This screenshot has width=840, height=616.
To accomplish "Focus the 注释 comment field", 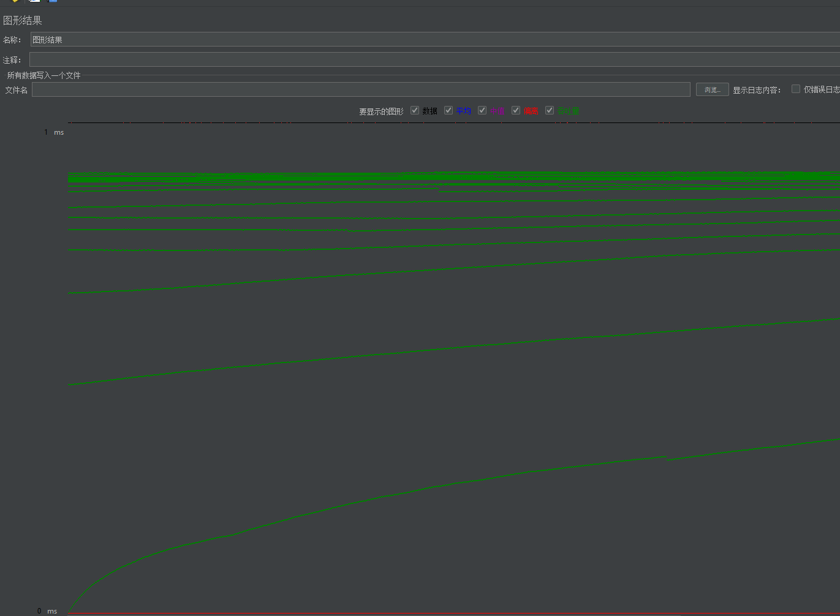I will [434, 59].
